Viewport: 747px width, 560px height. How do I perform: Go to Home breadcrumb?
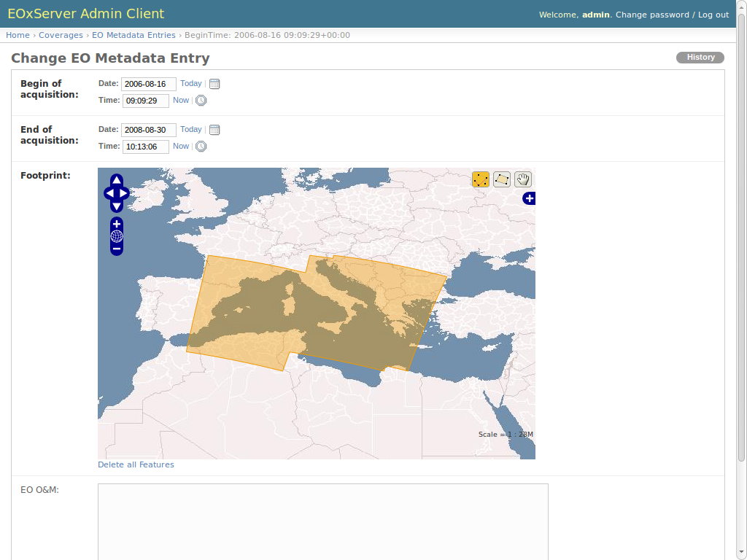point(18,35)
